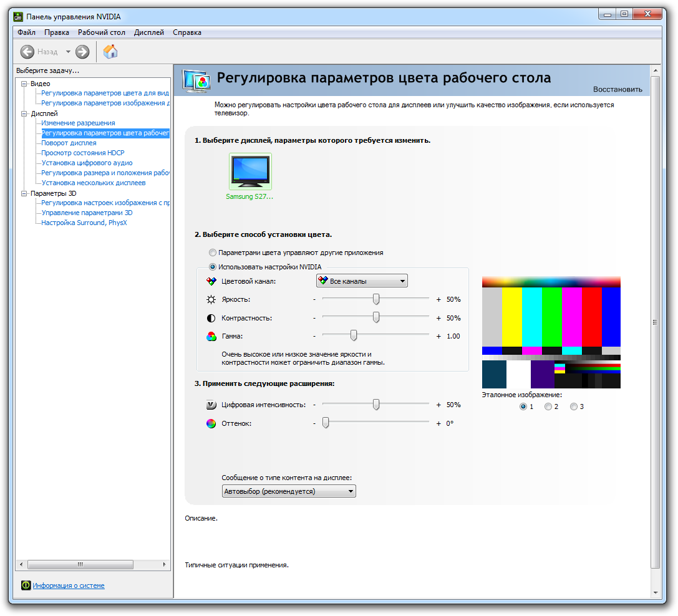Click the gamma plus sign
The height and width of the screenshot is (616, 678).
tap(438, 336)
